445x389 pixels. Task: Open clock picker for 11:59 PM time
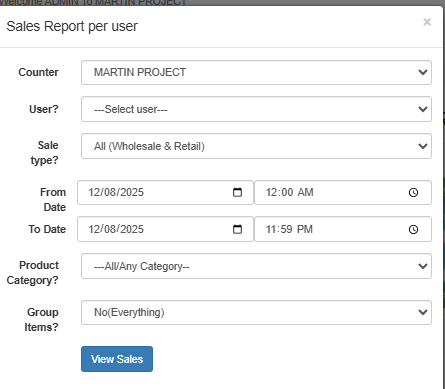(413, 229)
